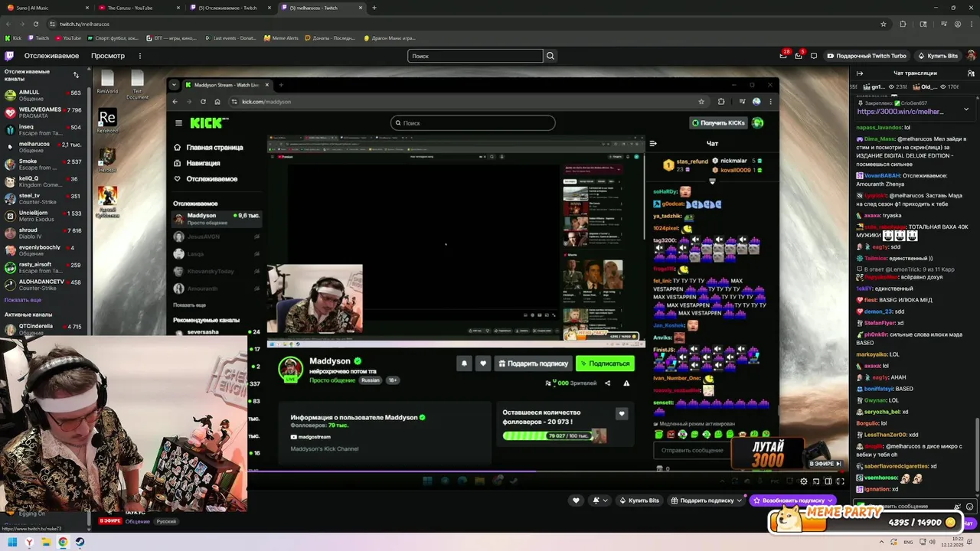Switch to Suno AI Music tab
This screenshot has height=551, width=980.
(47, 8)
